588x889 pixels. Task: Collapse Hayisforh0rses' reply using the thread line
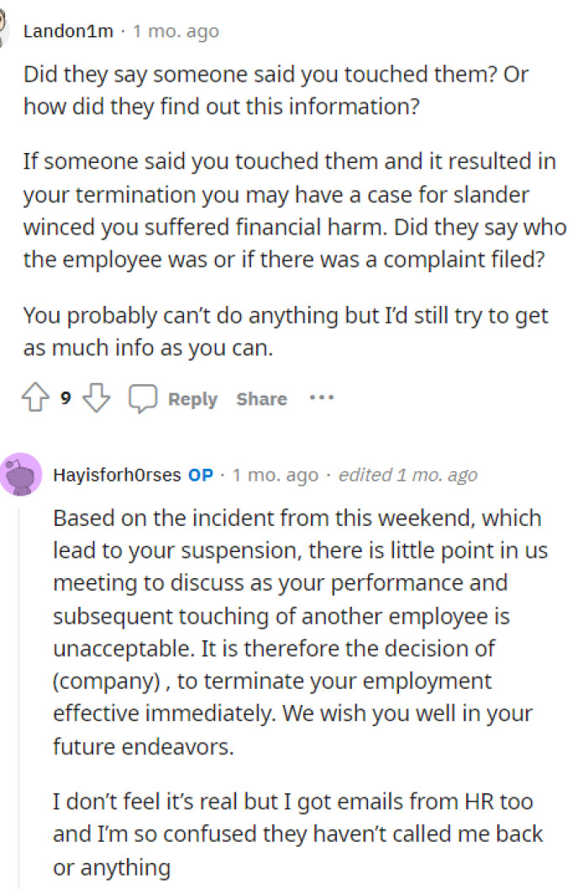(19, 672)
